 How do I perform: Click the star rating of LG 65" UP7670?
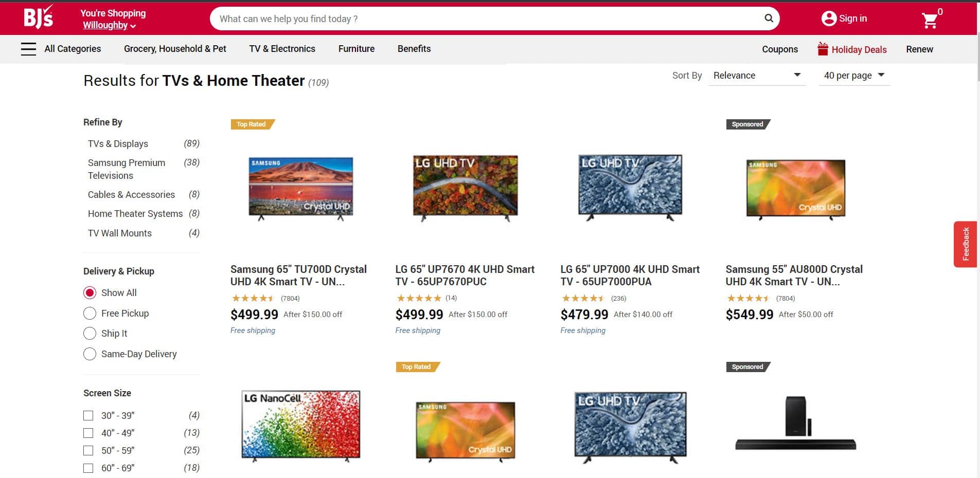[x=418, y=298]
